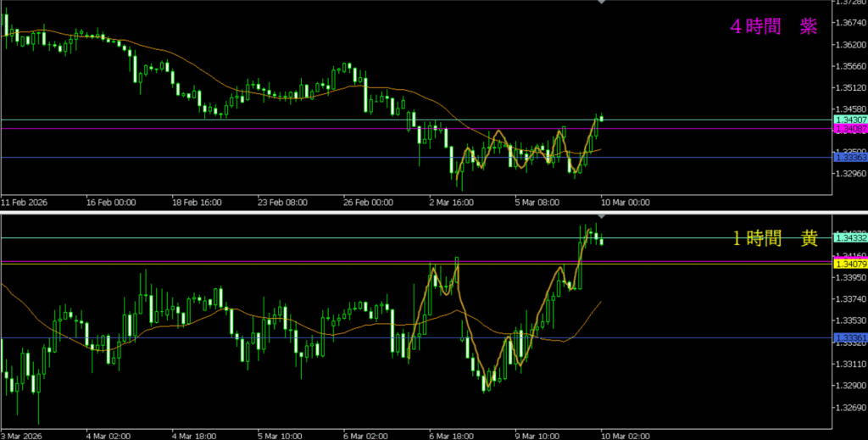Viewport: 868px width, 440px height.
Task: Click the 10 Mar 00:00 time label on top chart
Action: pyautogui.click(x=626, y=203)
